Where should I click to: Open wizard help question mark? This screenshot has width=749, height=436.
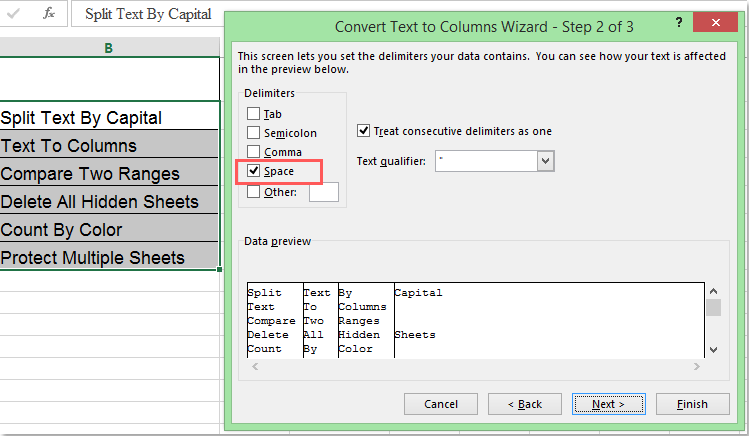tap(679, 22)
